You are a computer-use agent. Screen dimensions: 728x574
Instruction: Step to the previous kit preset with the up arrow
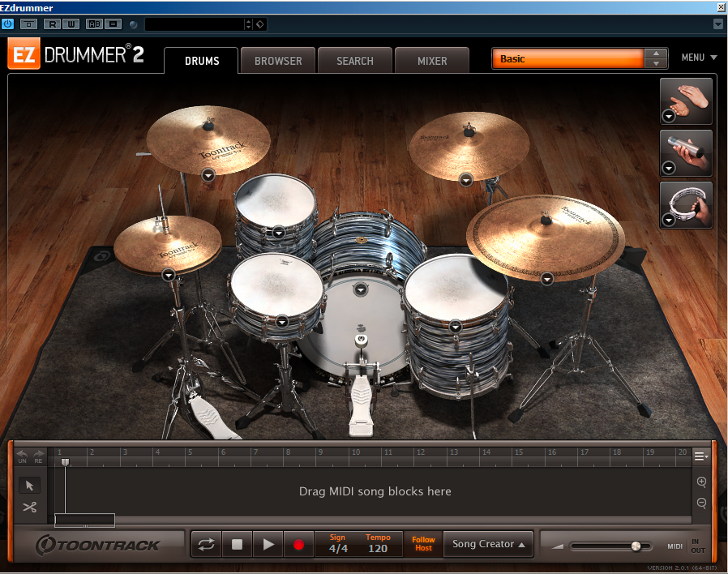656,54
